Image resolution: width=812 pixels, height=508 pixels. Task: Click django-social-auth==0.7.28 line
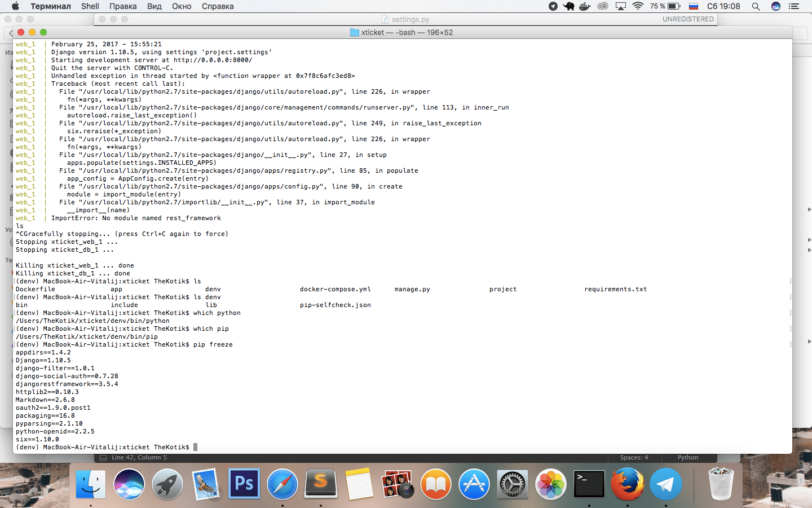tap(67, 376)
